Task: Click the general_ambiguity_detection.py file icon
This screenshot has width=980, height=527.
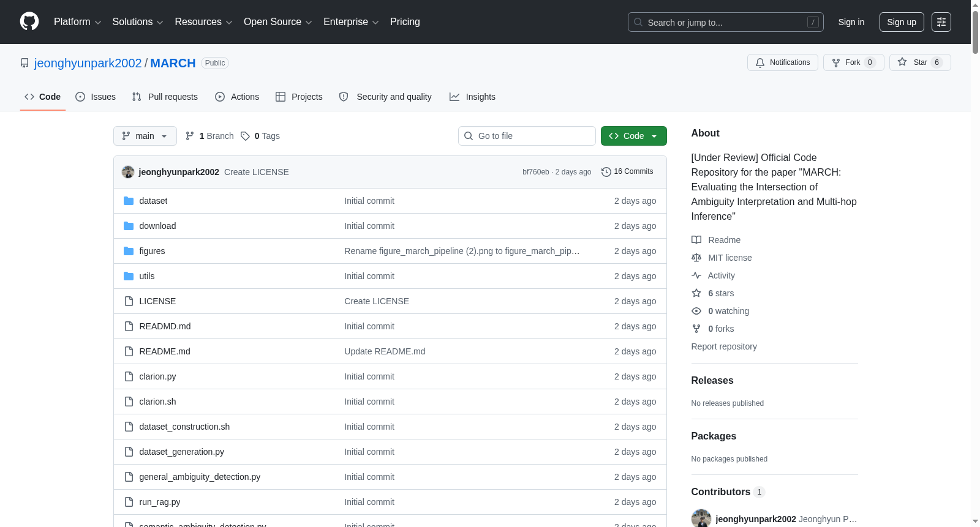Action: tap(129, 477)
